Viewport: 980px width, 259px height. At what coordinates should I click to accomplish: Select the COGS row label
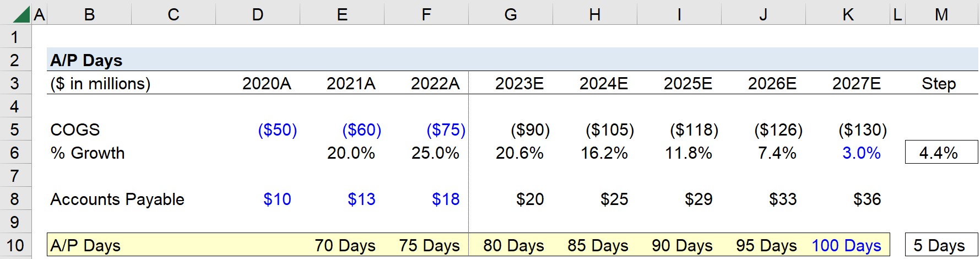point(75,129)
